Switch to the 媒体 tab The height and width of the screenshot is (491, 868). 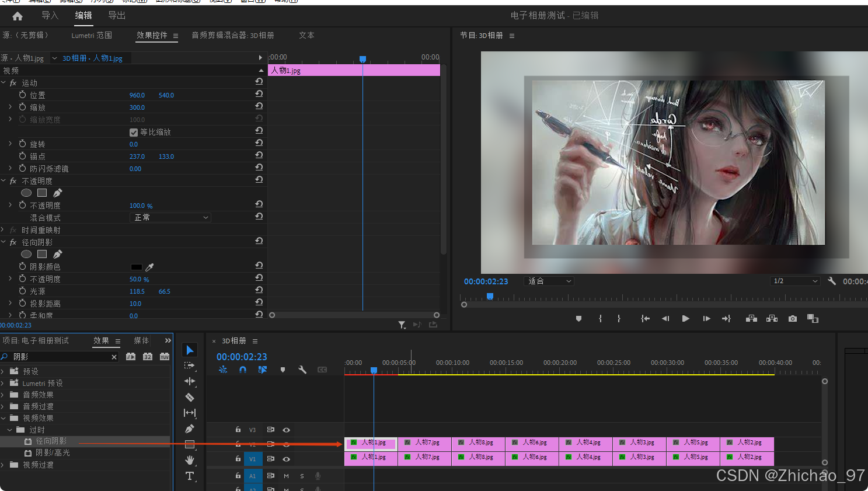coord(141,341)
